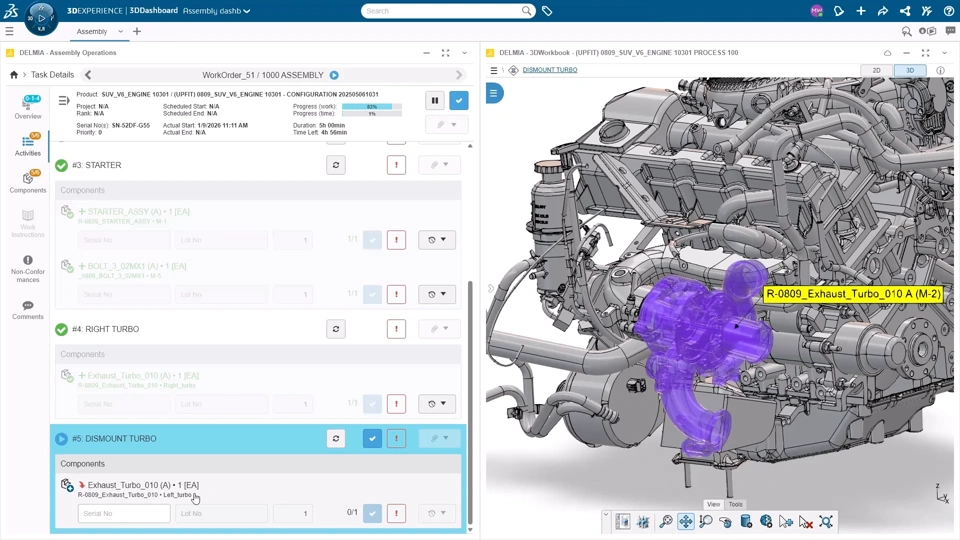Open the user avatar profile
Screen dimensions: 960x540
coord(816,11)
